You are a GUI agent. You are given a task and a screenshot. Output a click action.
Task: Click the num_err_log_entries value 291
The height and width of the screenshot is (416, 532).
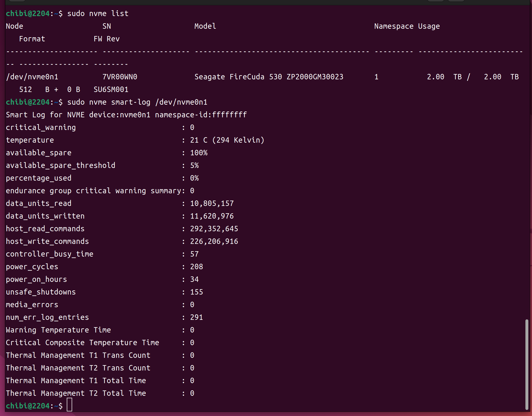[196, 317]
